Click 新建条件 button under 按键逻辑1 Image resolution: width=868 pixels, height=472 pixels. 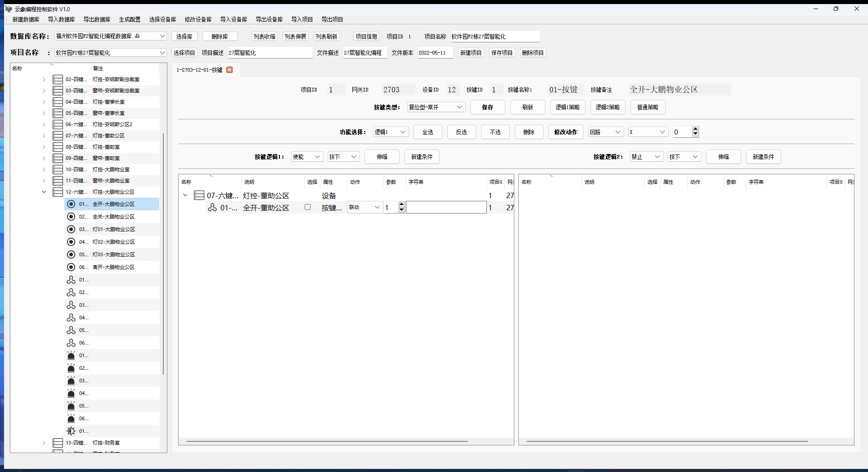pos(422,157)
